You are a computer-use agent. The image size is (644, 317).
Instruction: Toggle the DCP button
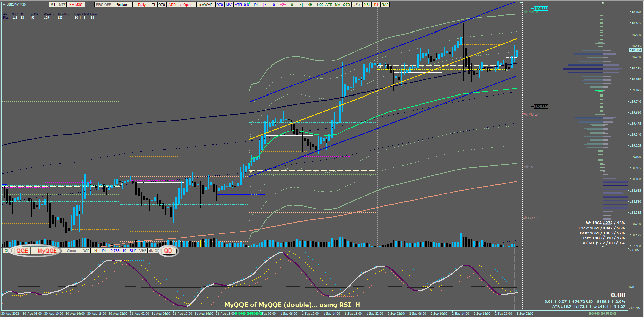pos(86,251)
